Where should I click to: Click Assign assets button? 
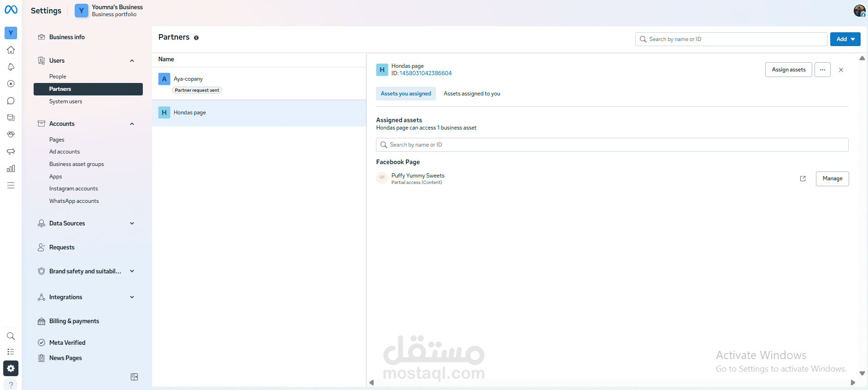[789, 70]
